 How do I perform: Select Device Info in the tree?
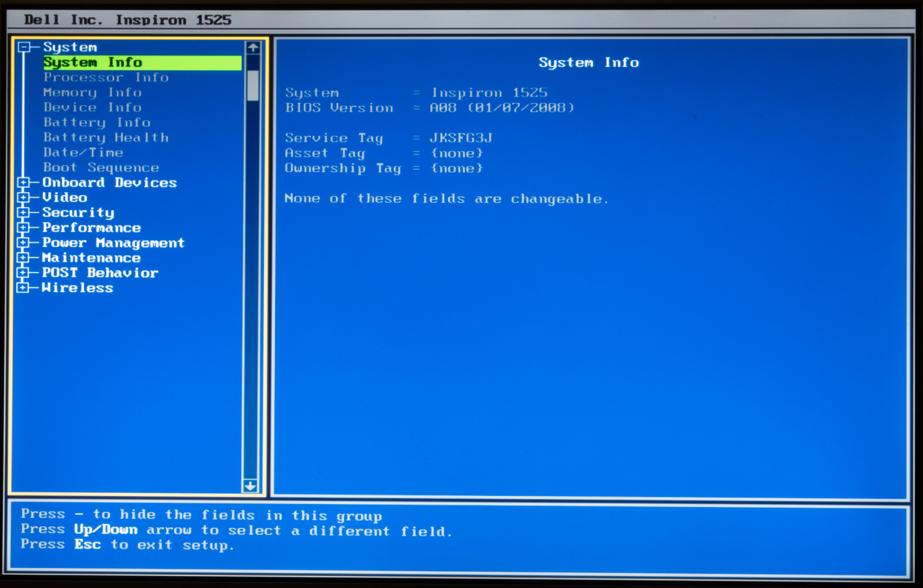click(x=92, y=108)
